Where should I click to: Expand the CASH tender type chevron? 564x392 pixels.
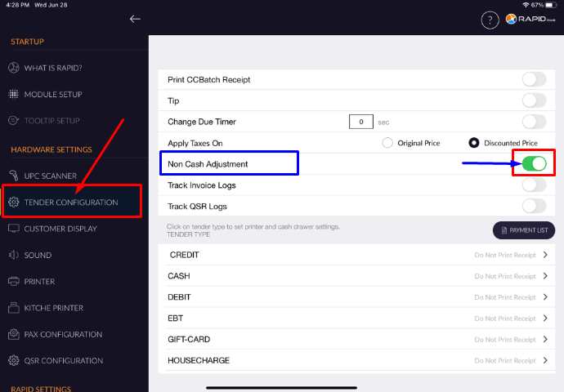pyautogui.click(x=545, y=276)
